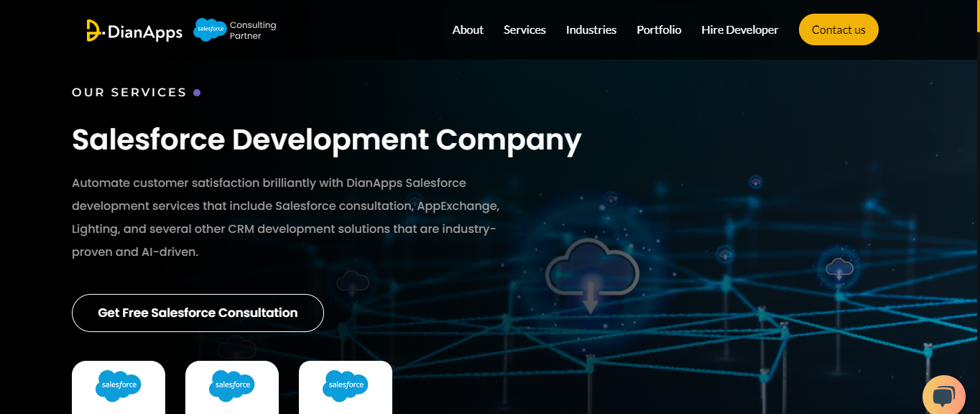Open the About menu item
980x414 pixels.
point(468,29)
